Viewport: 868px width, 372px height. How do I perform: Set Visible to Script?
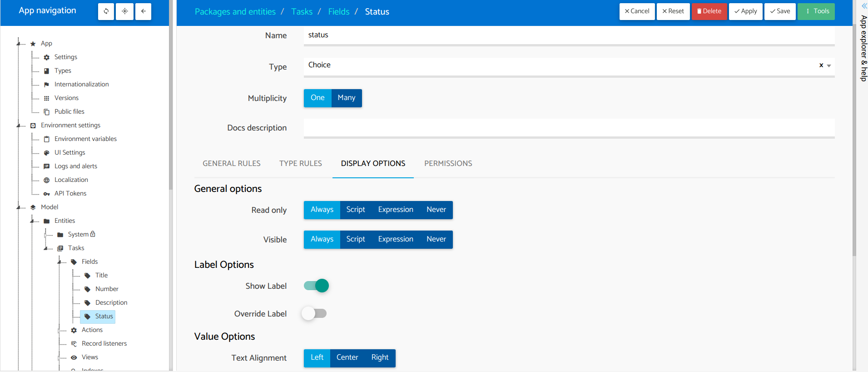click(x=356, y=239)
